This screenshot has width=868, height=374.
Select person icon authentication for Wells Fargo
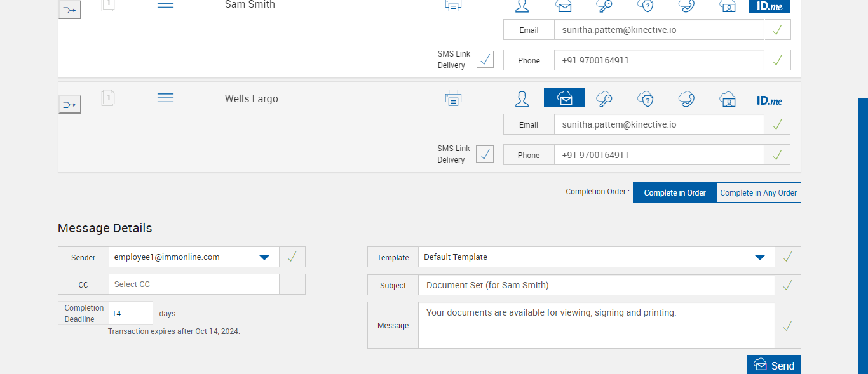click(522, 99)
